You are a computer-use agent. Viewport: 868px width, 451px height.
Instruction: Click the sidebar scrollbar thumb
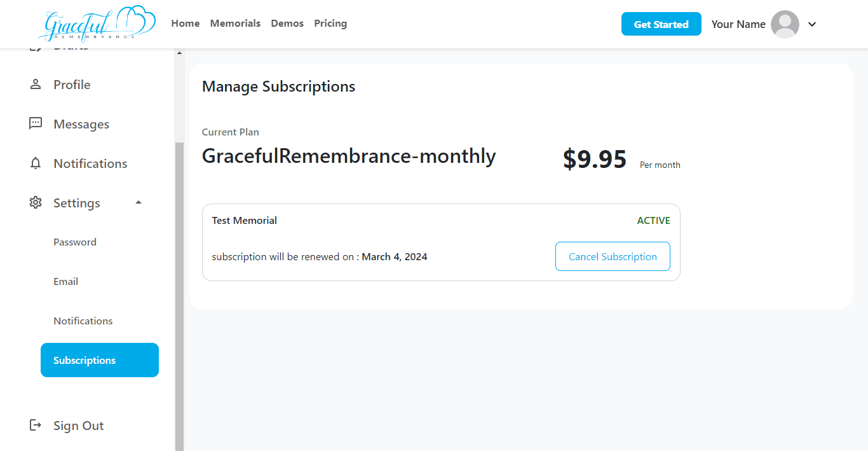179,296
